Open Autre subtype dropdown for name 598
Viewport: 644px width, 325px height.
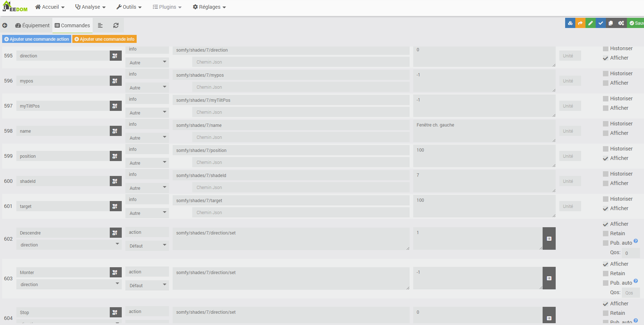(147, 138)
